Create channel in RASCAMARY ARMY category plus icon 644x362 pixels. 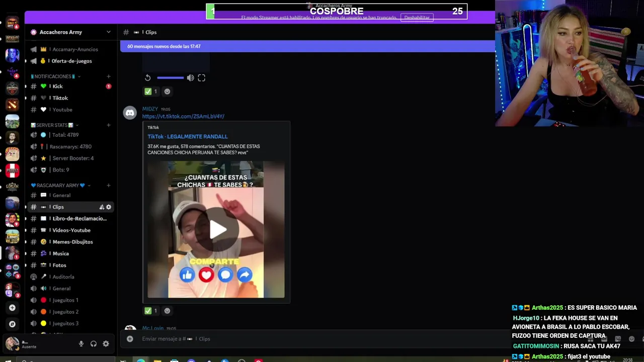[x=109, y=186]
